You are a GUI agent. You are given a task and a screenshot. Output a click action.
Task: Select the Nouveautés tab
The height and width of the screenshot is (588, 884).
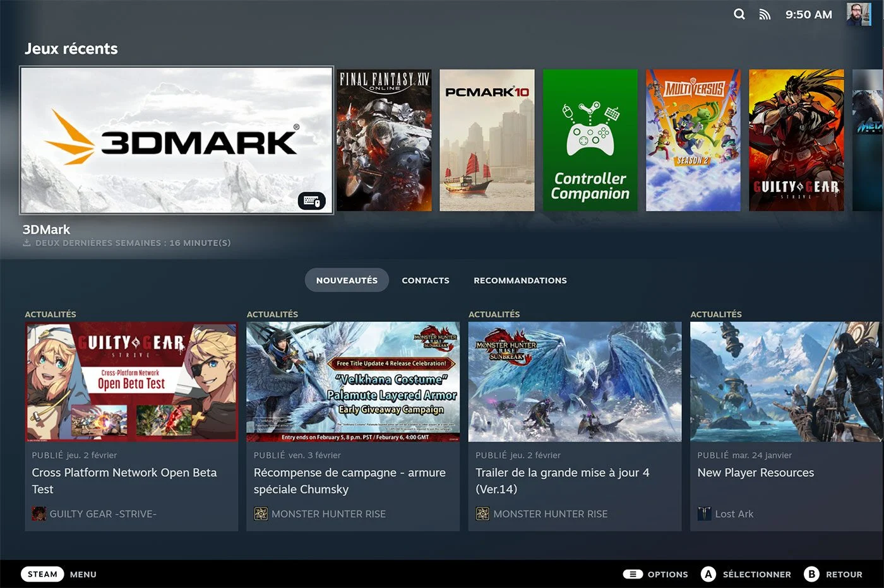point(347,280)
